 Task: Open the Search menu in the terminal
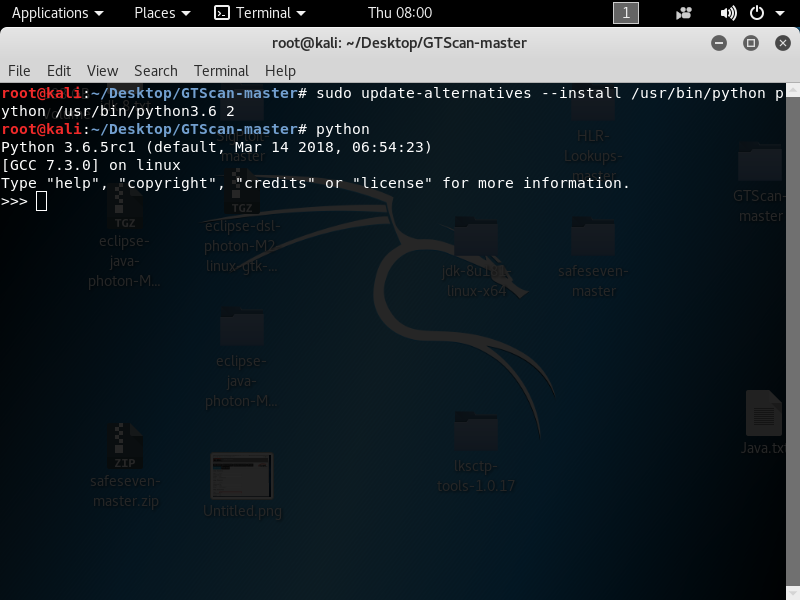(x=155, y=70)
